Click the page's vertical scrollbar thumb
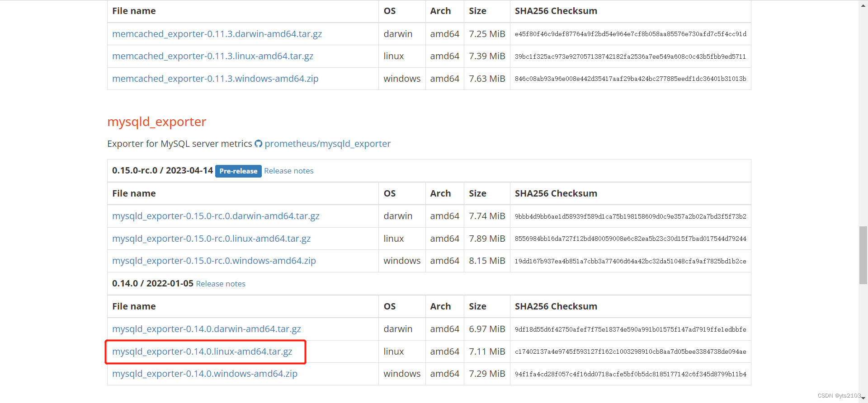The height and width of the screenshot is (403, 868). pyautogui.click(x=863, y=255)
